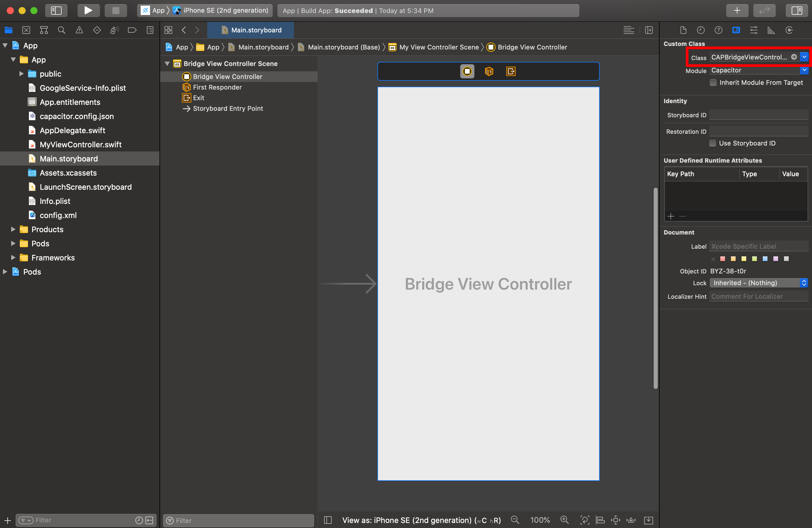Screen dimensions: 812x528
Task: Check Inherit Module From Target
Action: point(714,82)
